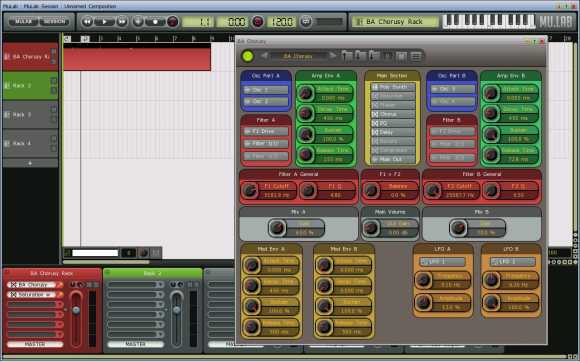Click the Mix B Gain knob
This screenshot has height=362, width=580.
[x=458, y=228]
